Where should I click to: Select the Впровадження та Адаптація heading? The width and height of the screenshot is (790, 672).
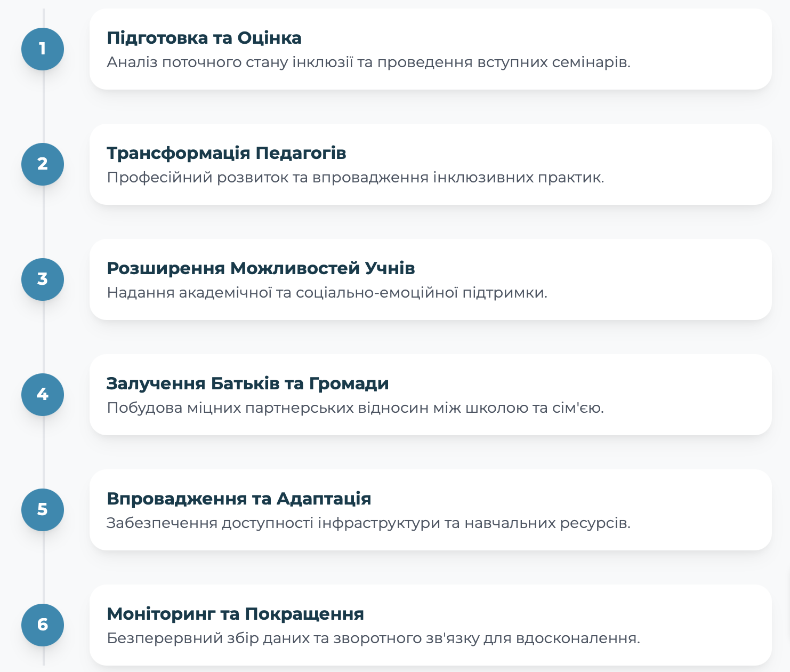239,499
